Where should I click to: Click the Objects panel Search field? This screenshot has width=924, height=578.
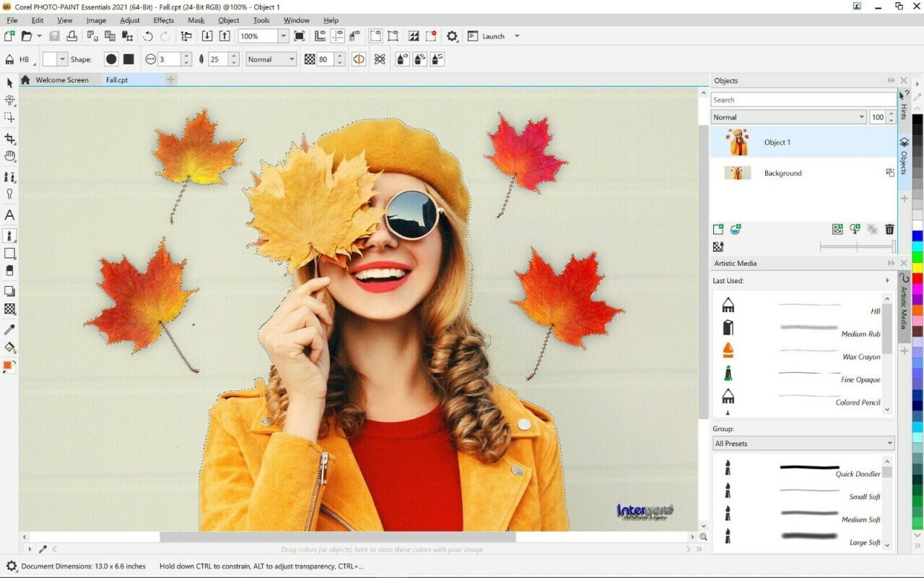[803, 100]
